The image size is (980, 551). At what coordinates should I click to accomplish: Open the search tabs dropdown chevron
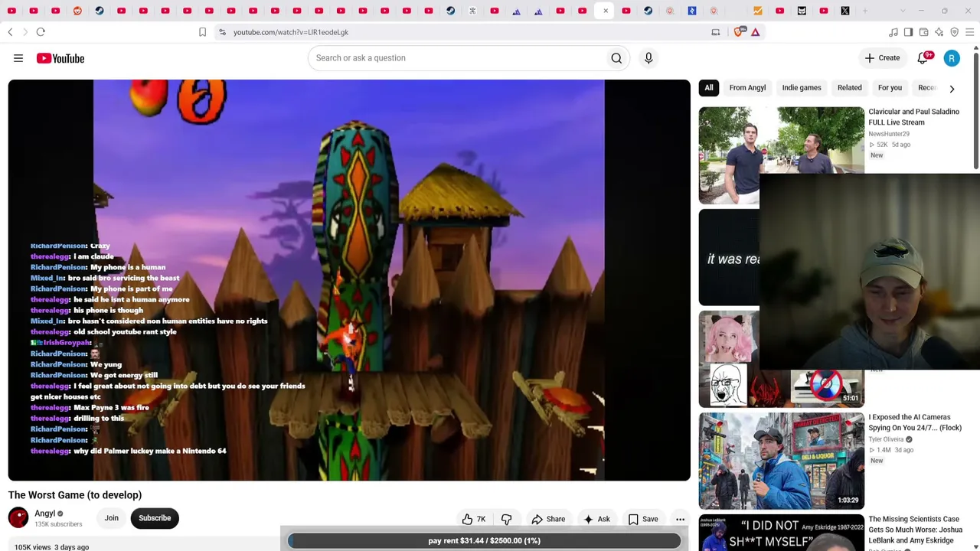pos(903,11)
